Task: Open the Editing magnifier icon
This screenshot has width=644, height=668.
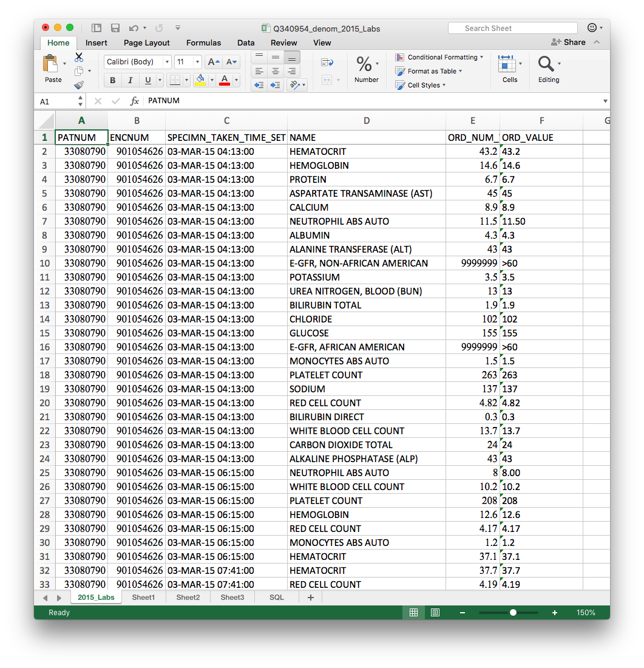Action: 546,64
